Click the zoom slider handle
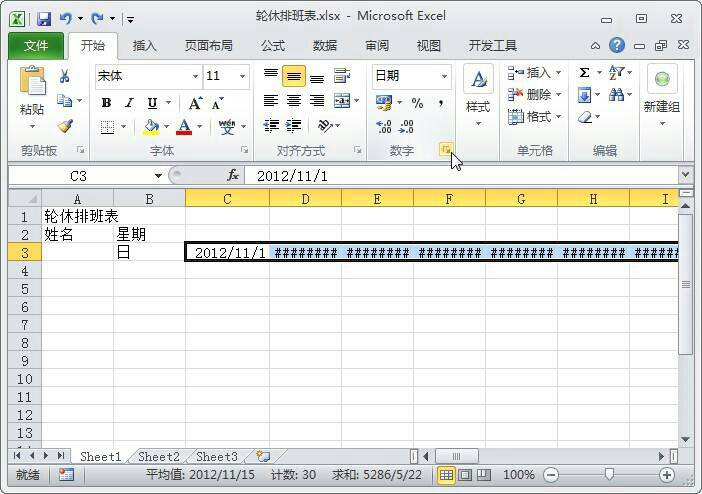The image size is (702, 494). point(609,474)
